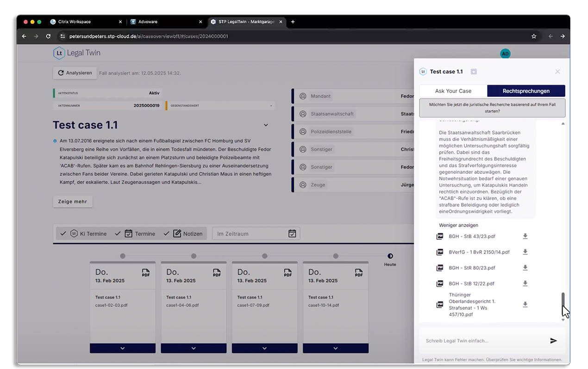The height and width of the screenshot is (369, 588).
Task: Open PDF icon on case1-02-03.pdf card
Action: [x=146, y=273]
